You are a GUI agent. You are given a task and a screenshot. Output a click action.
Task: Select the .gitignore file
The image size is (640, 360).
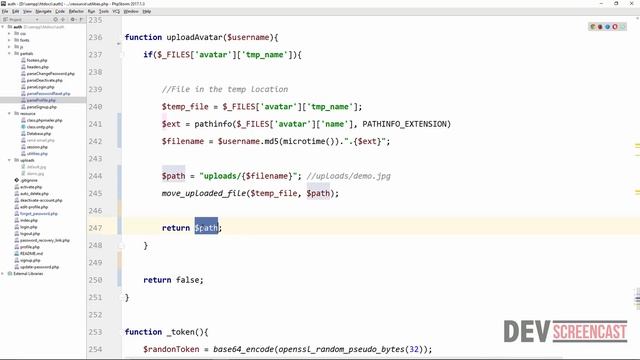point(26,180)
